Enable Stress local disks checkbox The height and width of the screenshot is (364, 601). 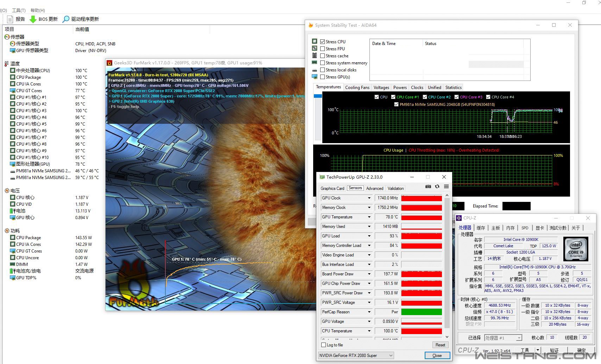[322, 70]
